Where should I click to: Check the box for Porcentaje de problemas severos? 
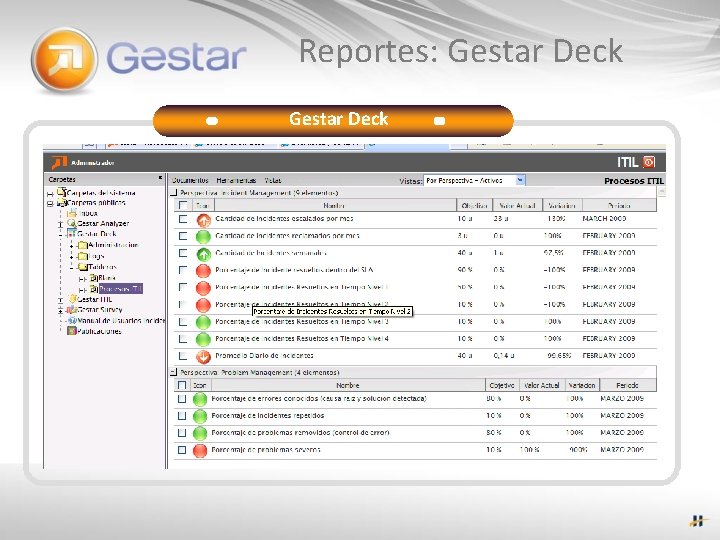coord(182,450)
